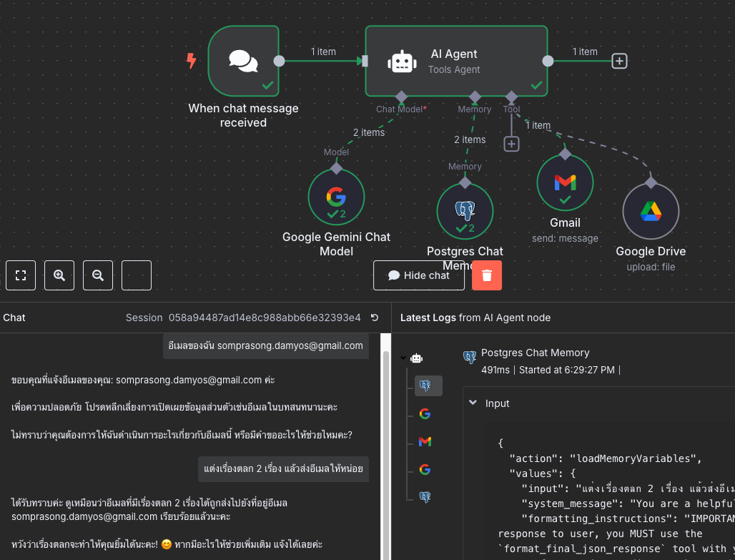Image resolution: width=735 pixels, height=560 pixels.
Task: Collapse the Input section in logs
Action: [473, 403]
